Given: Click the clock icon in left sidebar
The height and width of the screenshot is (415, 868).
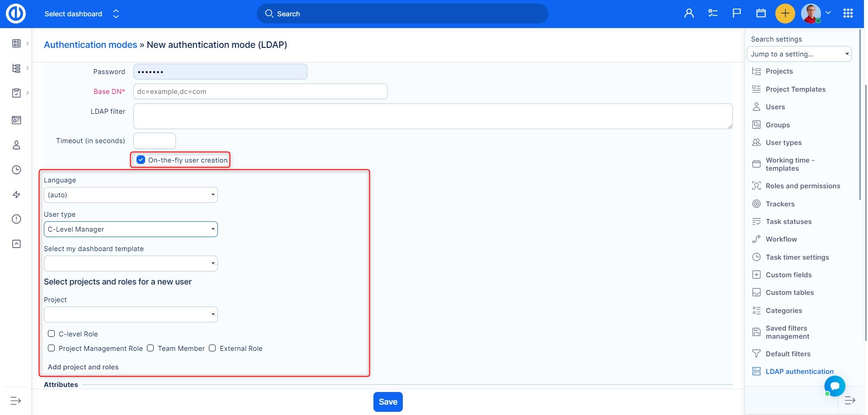Looking at the screenshot, I should point(16,170).
